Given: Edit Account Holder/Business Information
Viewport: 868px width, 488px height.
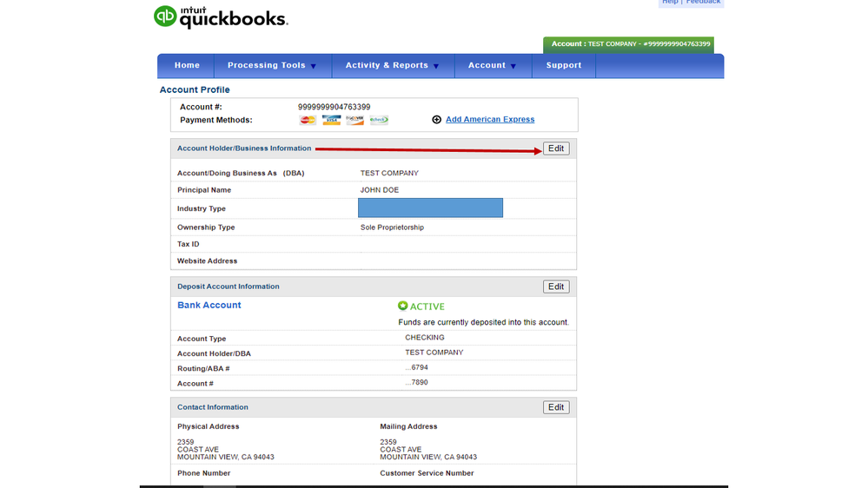Looking at the screenshot, I should click(x=556, y=148).
